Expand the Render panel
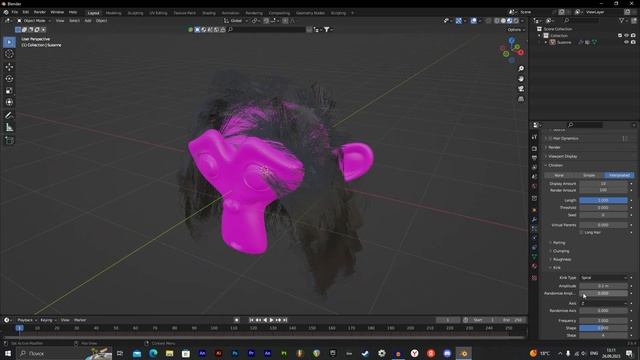 click(554, 147)
